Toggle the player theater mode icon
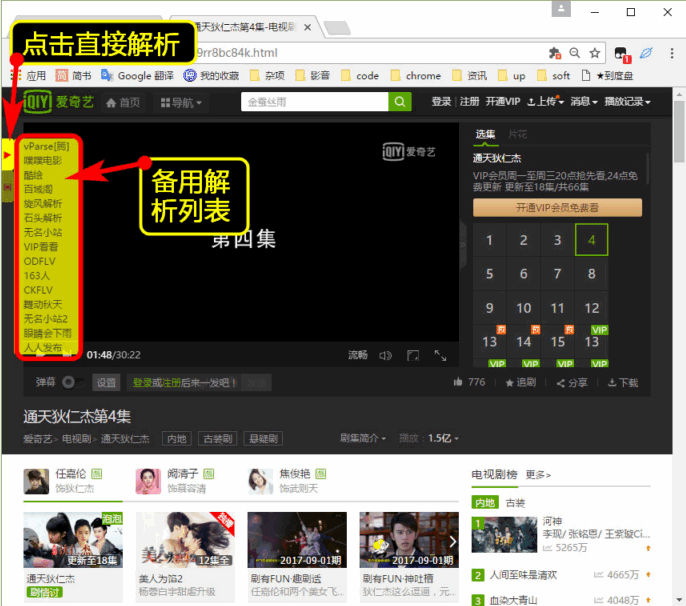 [413, 355]
